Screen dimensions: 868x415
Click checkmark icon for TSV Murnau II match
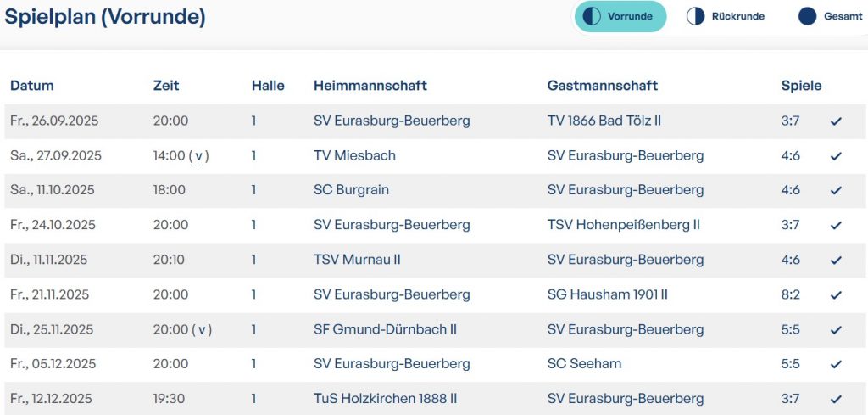(x=836, y=260)
